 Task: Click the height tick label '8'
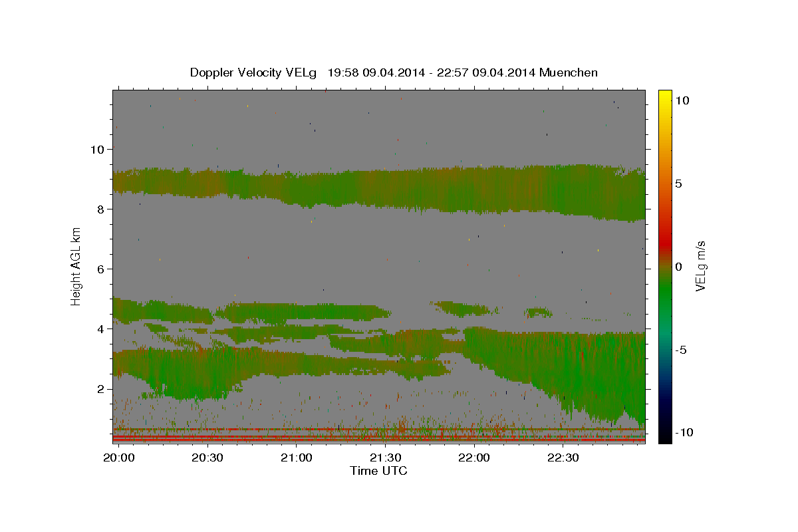coord(100,209)
